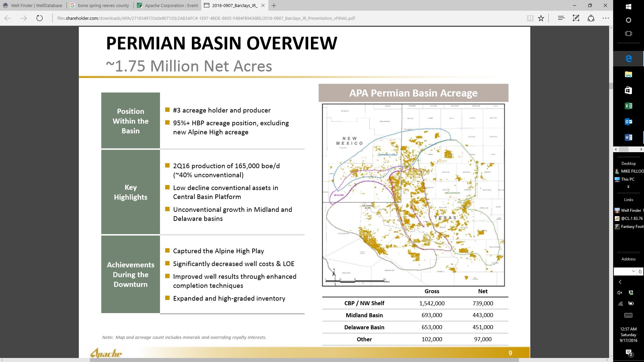
Task: Click the muted volume icon
Action: click(x=620, y=293)
